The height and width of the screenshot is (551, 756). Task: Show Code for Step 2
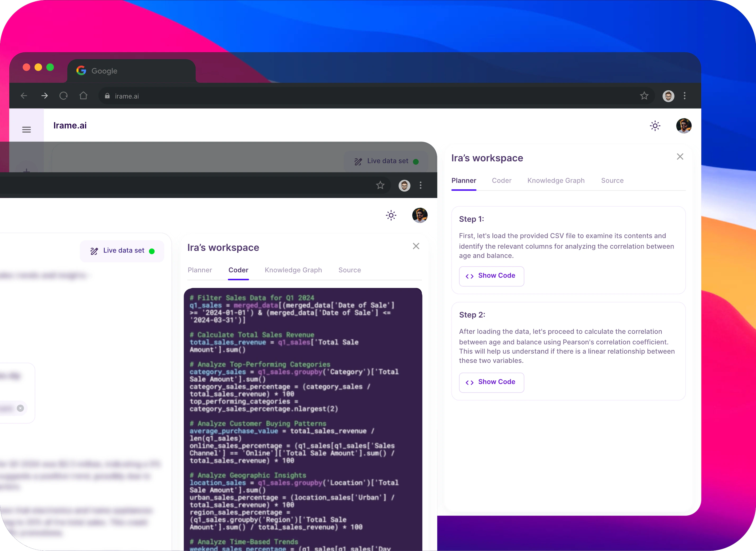click(x=491, y=382)
